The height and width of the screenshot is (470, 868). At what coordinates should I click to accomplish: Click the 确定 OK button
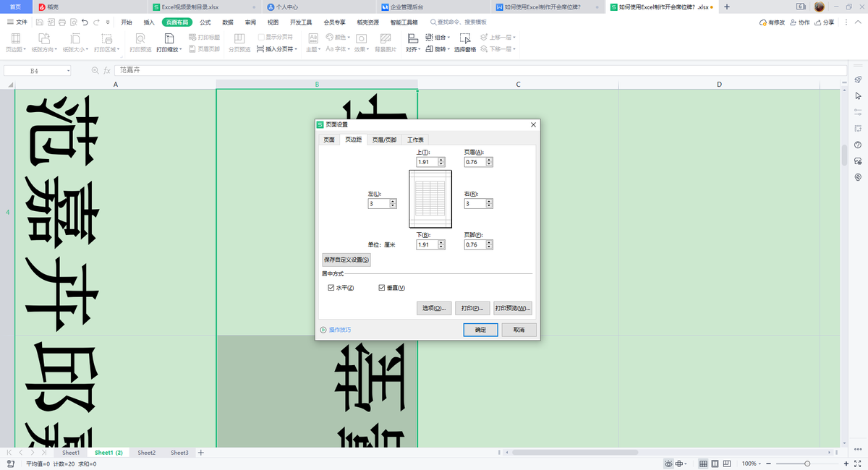pos(480,330)
